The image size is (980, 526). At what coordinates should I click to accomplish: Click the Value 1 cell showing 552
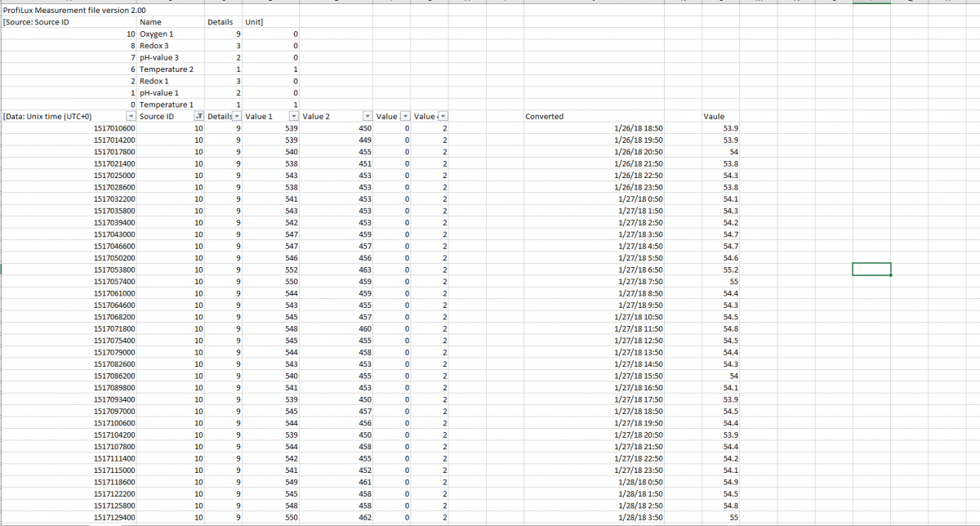tap(271, 270)
